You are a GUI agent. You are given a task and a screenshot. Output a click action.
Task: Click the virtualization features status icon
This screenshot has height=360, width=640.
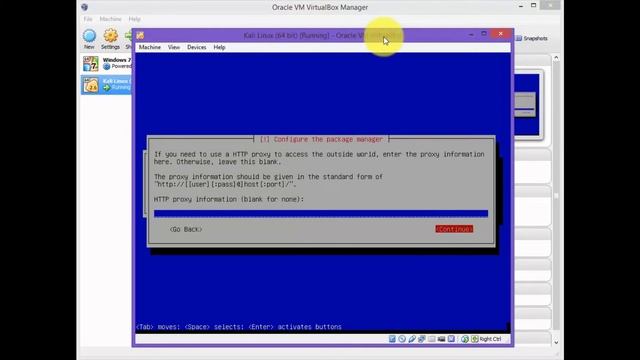point(451,339)
